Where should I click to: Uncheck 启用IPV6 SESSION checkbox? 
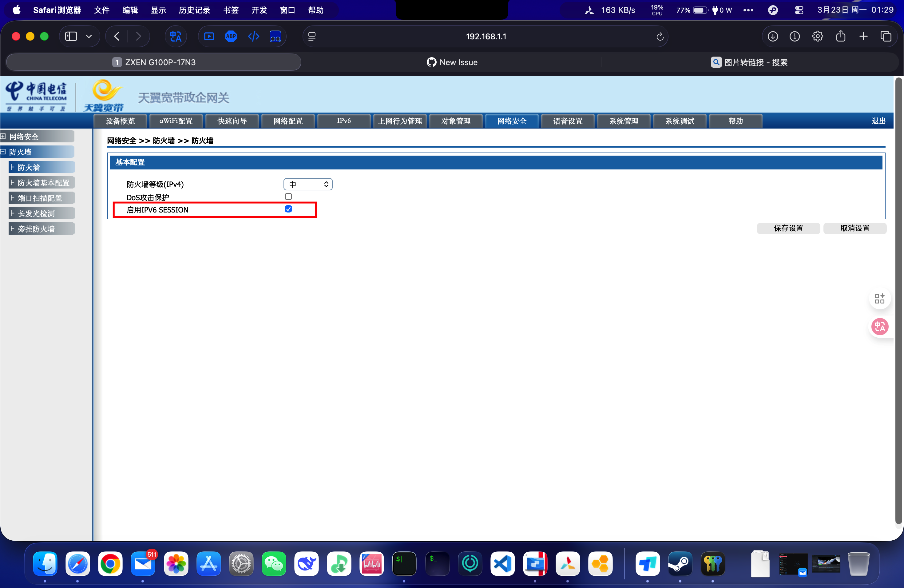(288, 209)
